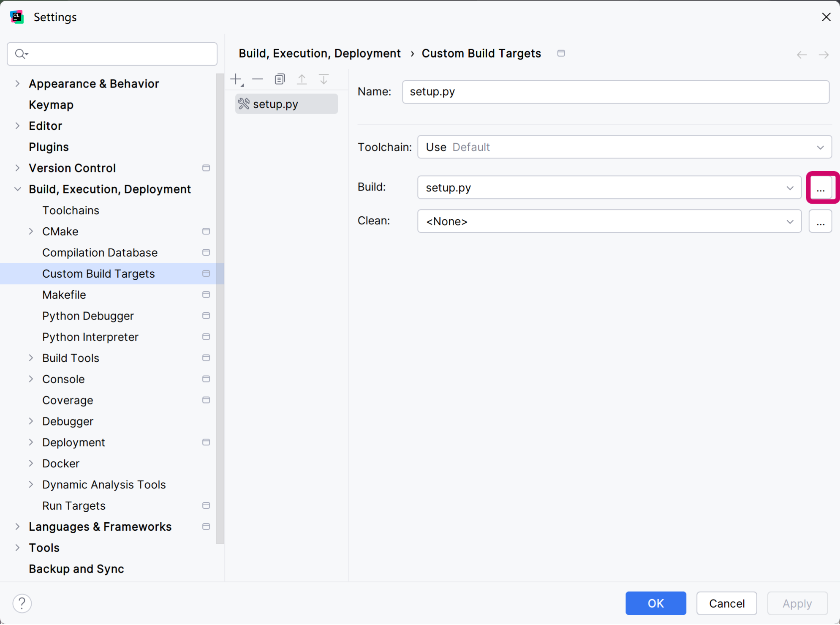The width and height of the screenshot is (840, 625).
Task: Expand the Appearance & Behavior section
Action: coord(17,84)
